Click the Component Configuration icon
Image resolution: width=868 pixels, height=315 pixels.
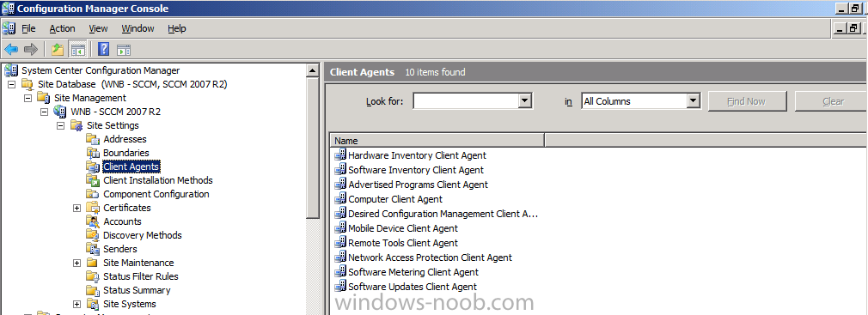click(x=93, y=195)
